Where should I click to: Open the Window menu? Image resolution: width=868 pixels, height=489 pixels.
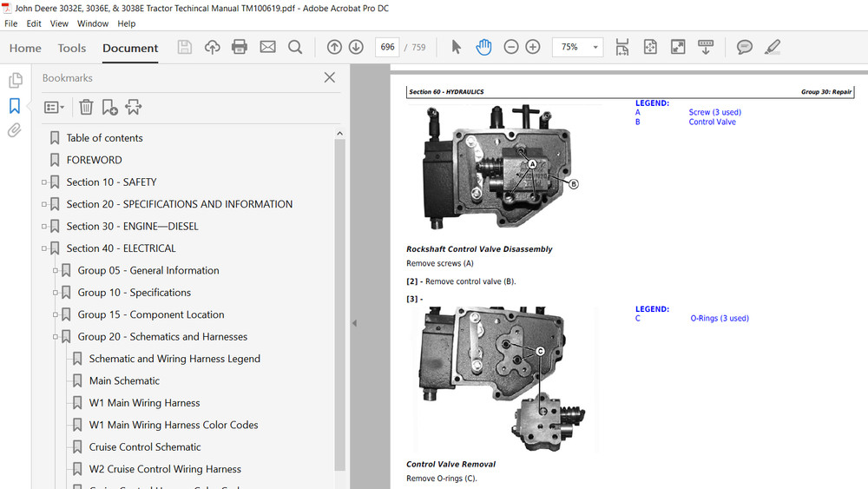coord(93,23)
